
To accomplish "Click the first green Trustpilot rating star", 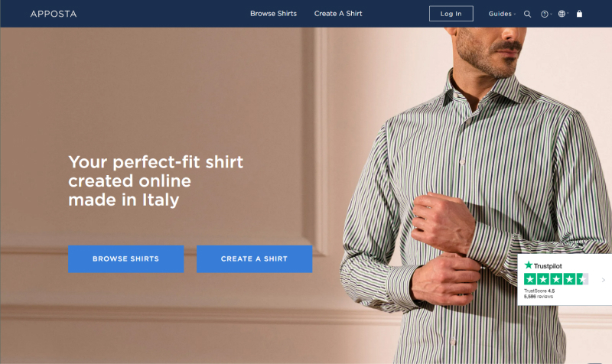I will (x=530, y=279).
